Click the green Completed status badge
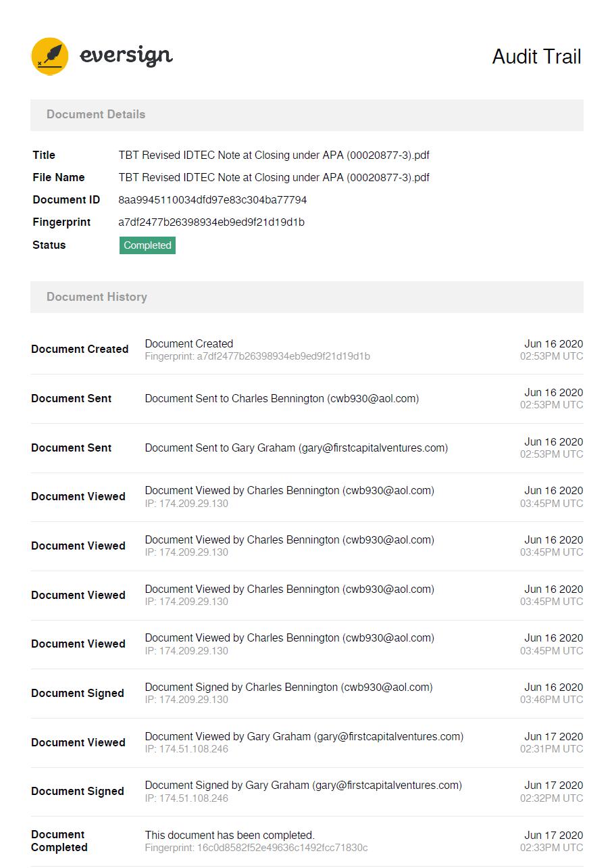This screenshot has height=868, width=614. pyautogui.click(x=147, y=245)
